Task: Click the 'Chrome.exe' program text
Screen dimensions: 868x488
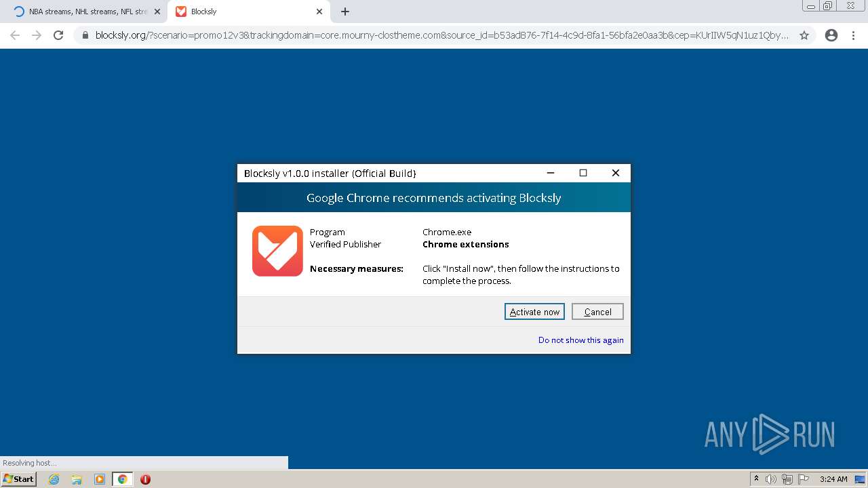Action: coord(447,232)
